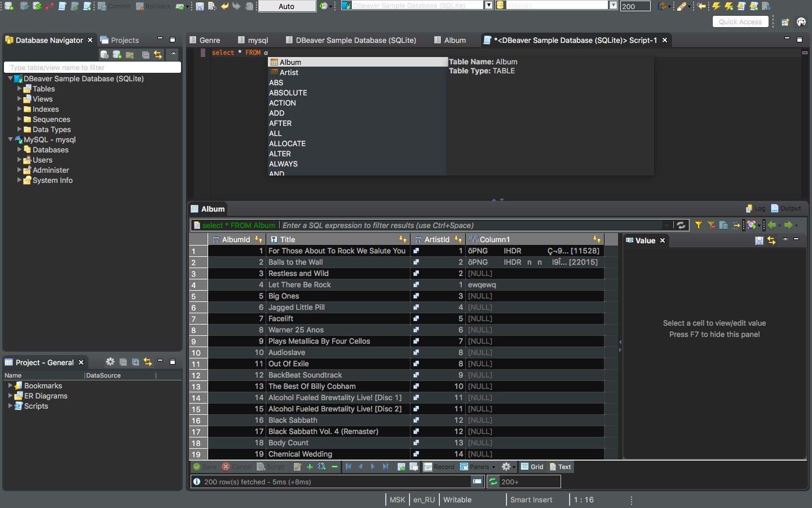Open Navigator view menu dropdown arrow
The height and width of the screenshot is (508, 812).
(174, 54)
